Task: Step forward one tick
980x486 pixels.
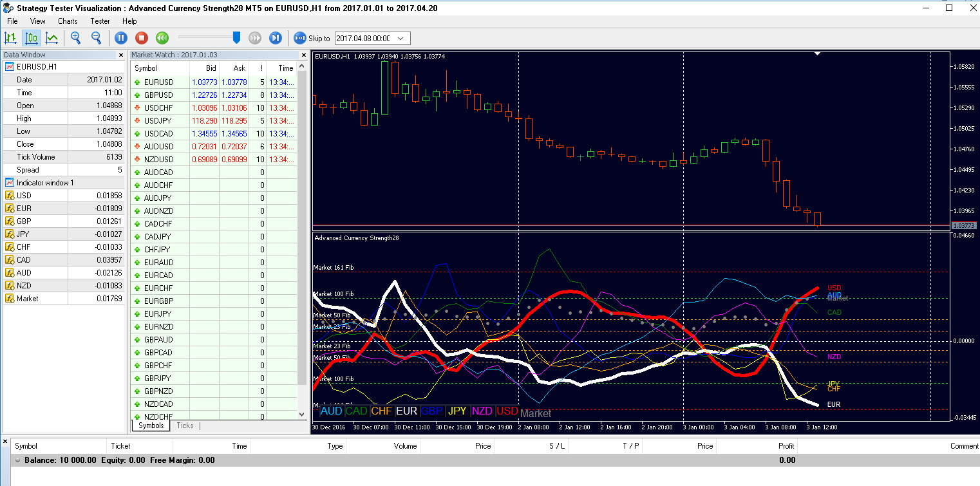Action: click(x=276, y=38)
